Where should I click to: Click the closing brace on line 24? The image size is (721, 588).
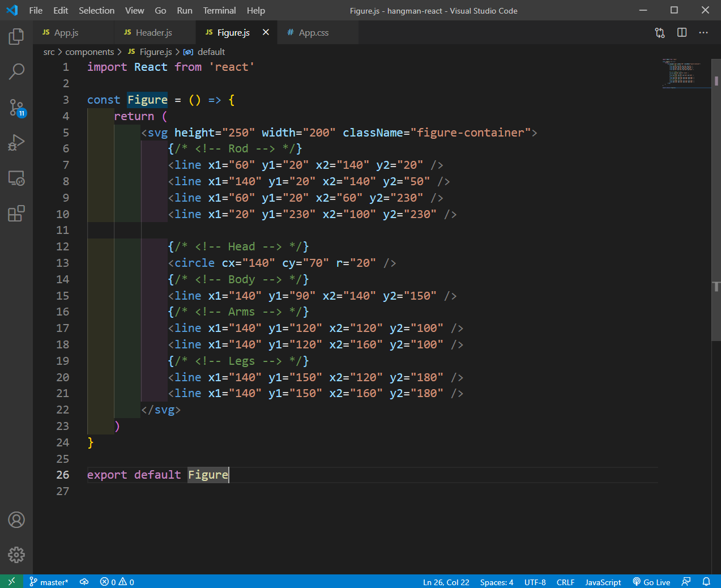point(91,442)
